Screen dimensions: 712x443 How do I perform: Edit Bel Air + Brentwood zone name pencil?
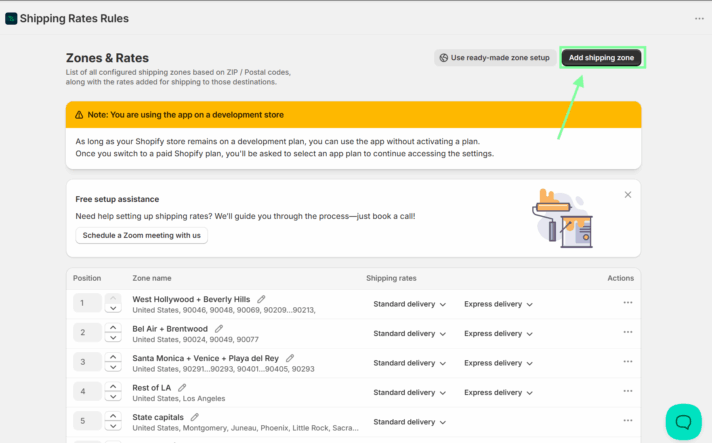[219, 329]
